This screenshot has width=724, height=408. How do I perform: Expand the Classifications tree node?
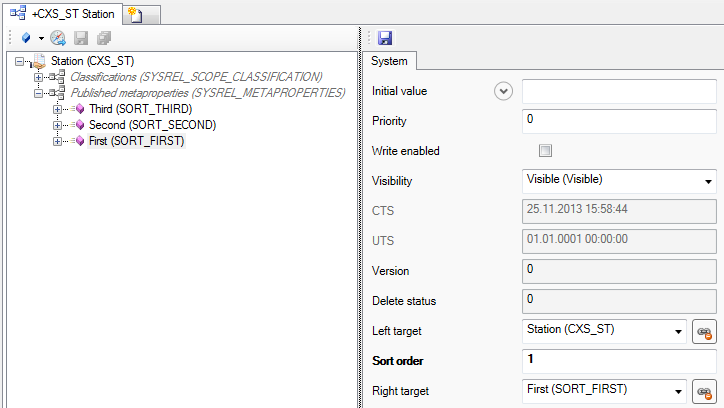tap(39, 77)
